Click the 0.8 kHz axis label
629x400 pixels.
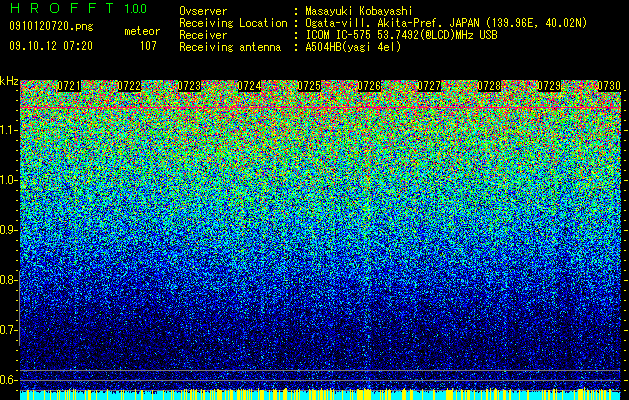click(8, 280)
